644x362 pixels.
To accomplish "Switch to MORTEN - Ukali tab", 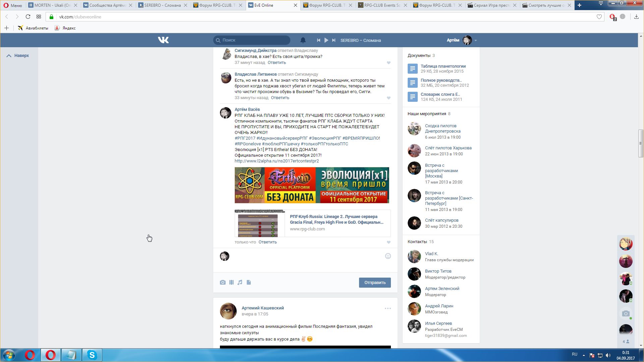I will 53,5.
